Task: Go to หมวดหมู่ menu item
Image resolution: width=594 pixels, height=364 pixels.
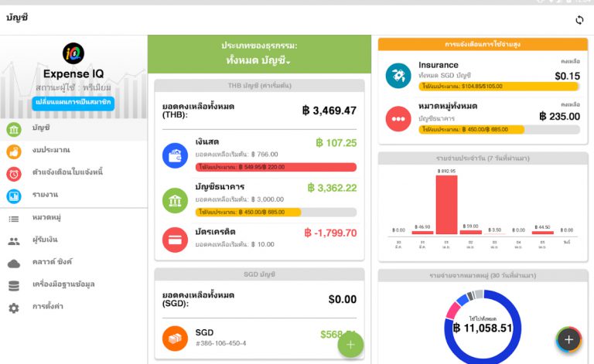Action: click(x=46, y=217)
